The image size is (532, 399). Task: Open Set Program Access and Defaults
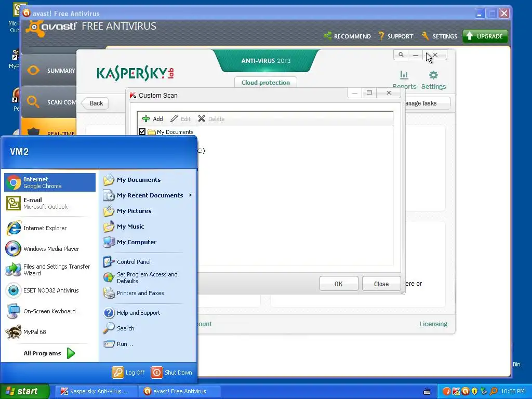coord(148,277)
